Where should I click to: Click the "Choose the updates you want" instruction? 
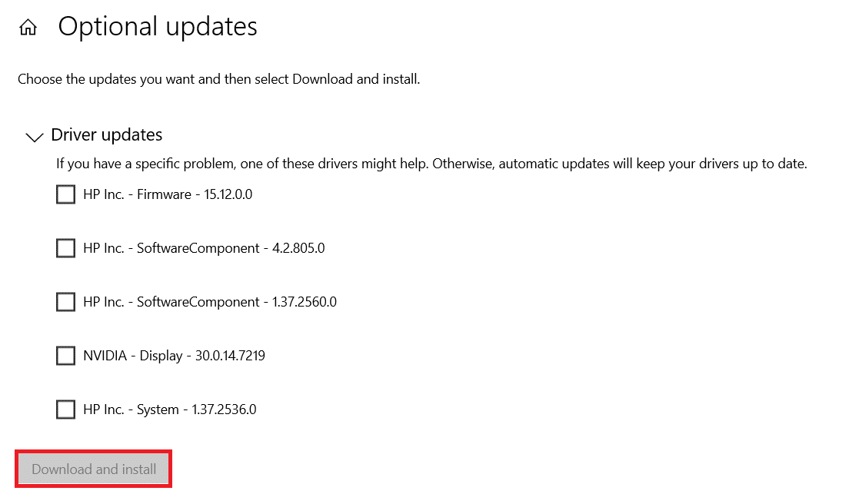218,79
